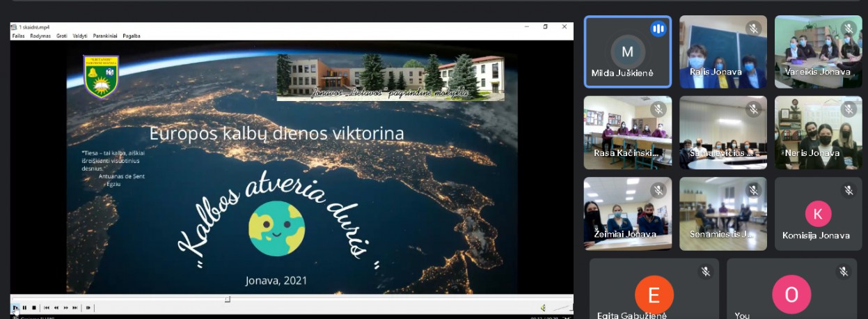868x319 pixels.
Task: Click the rewind double-arrow button
Action: click(x=56, y=307)
